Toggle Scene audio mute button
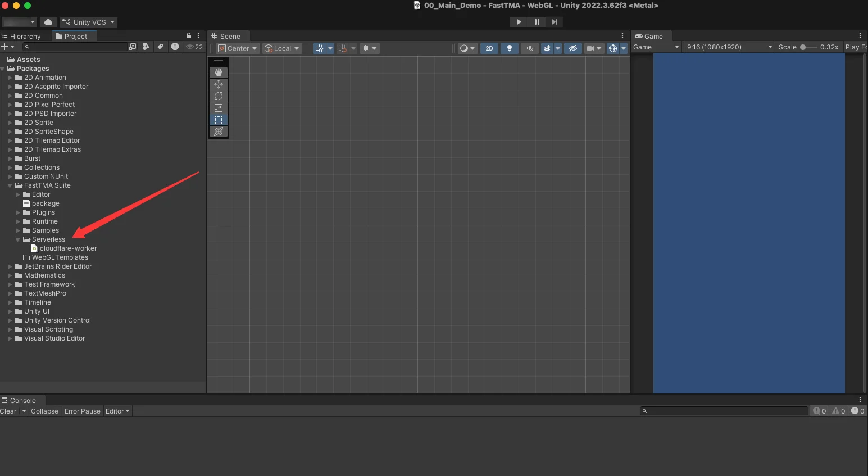This screenshot has height=476, width=868. 529,48
